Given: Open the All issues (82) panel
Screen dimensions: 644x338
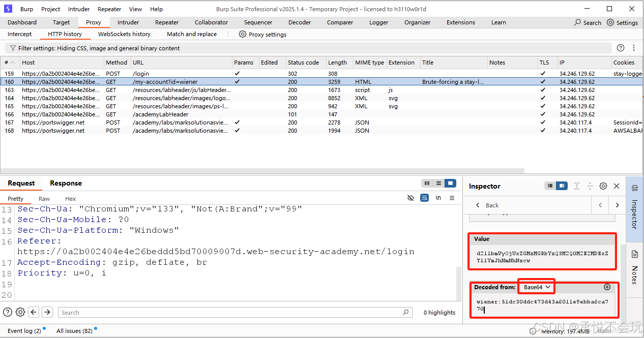Looking at the screenshot, I should click(x=75, y=331).
